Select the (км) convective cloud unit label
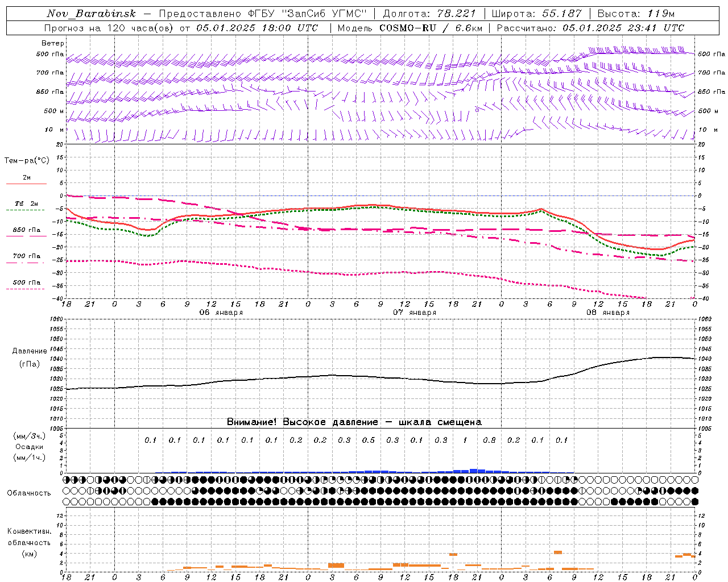Screen dimensions: 728x582 click(x=30, y=554)
